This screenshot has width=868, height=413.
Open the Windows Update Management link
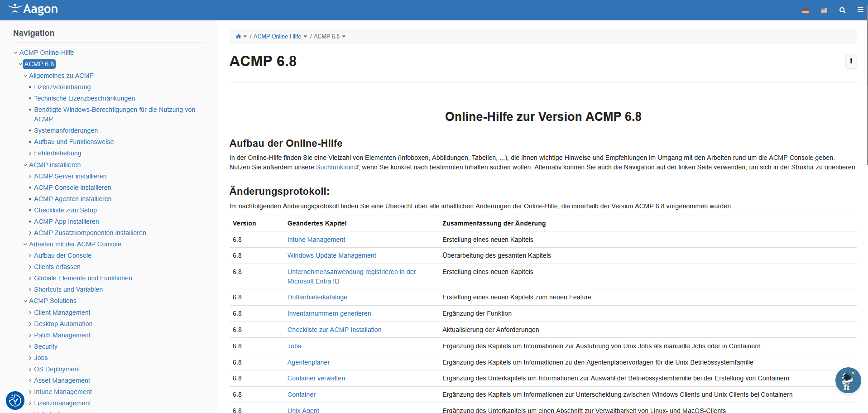pos(331,255)
